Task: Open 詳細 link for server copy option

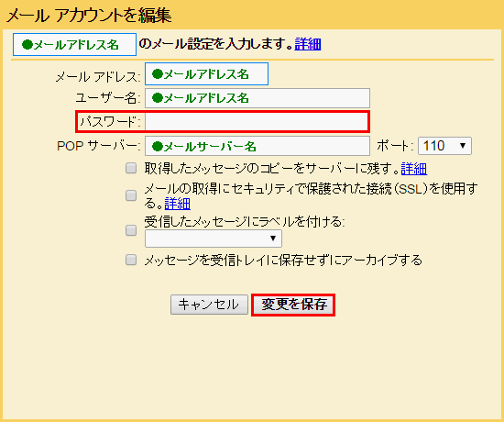Action: tap(414, 169)
